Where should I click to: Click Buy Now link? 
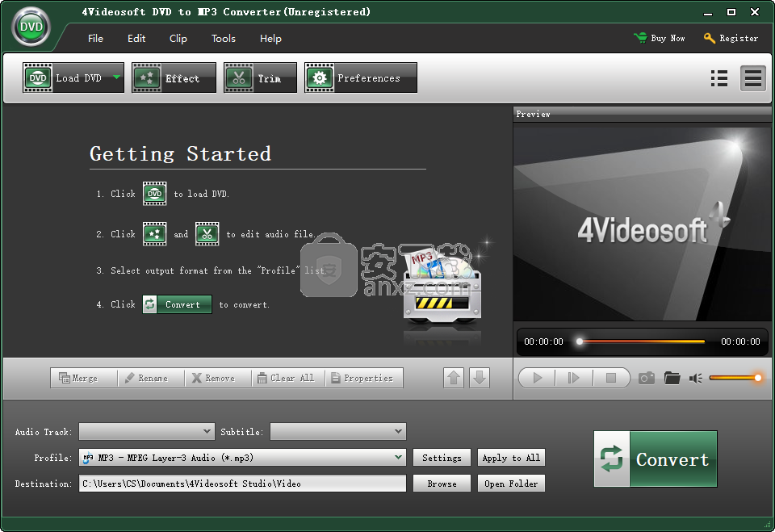click(660, 38)
